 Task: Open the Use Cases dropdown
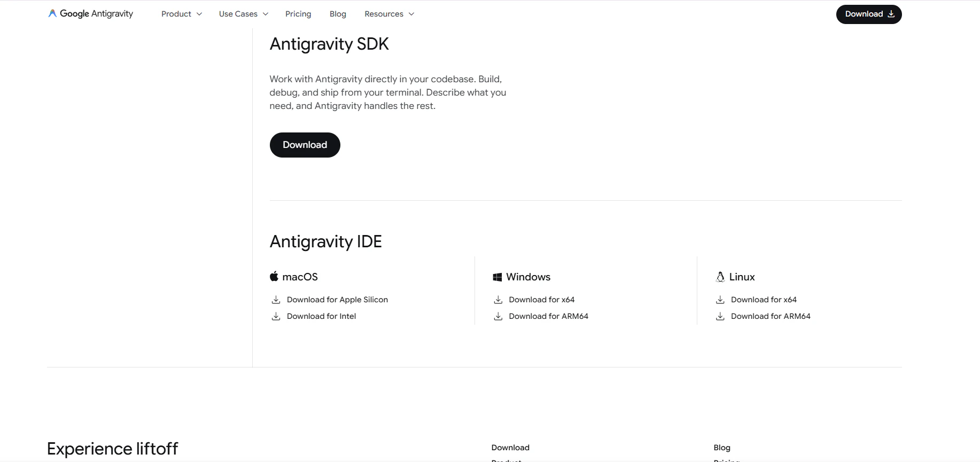tap(244, 14)
